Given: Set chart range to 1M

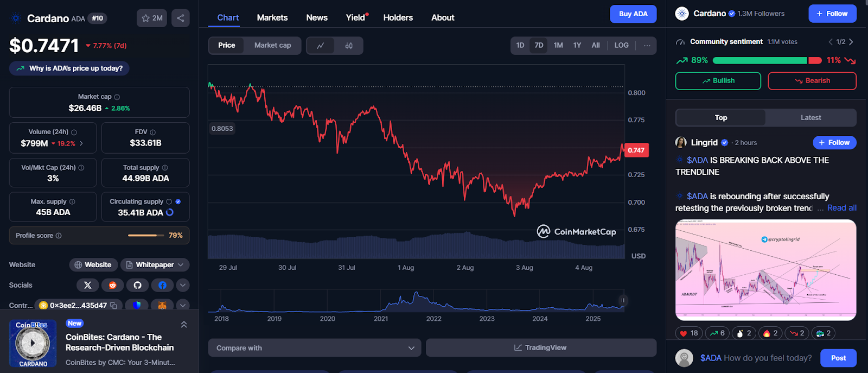Looking at the screenshot, I should (x=558, y=46).
